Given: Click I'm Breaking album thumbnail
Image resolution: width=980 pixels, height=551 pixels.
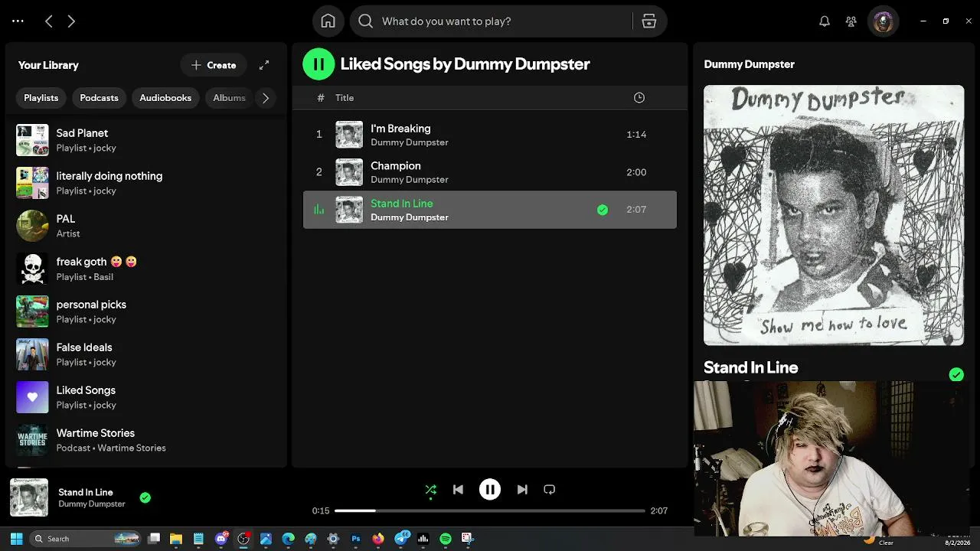Looking at the screenshot, I should (x=349, y=135).
